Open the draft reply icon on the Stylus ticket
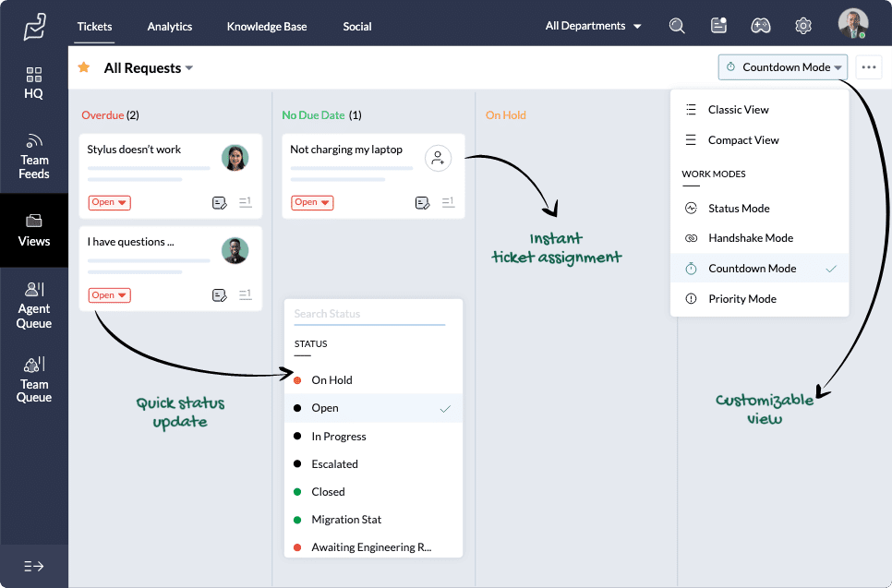 pyautogui.click(x=222, y=202)
